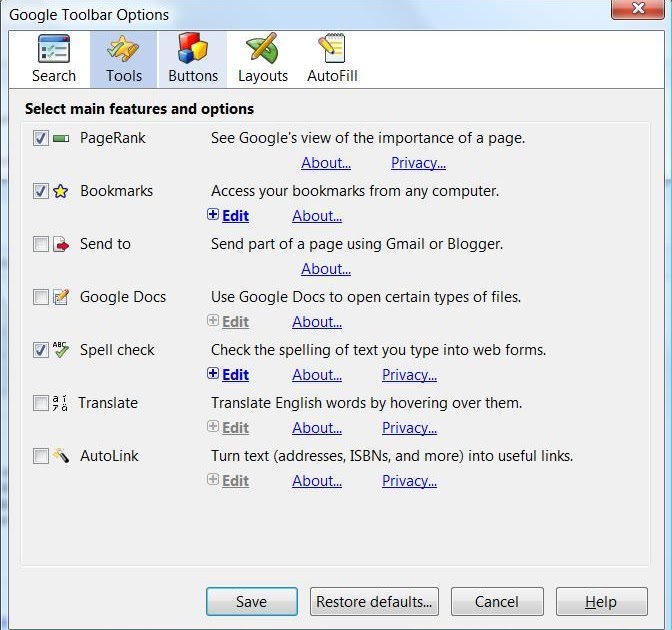
Task: Click the Cancel button
Action: 497,602
